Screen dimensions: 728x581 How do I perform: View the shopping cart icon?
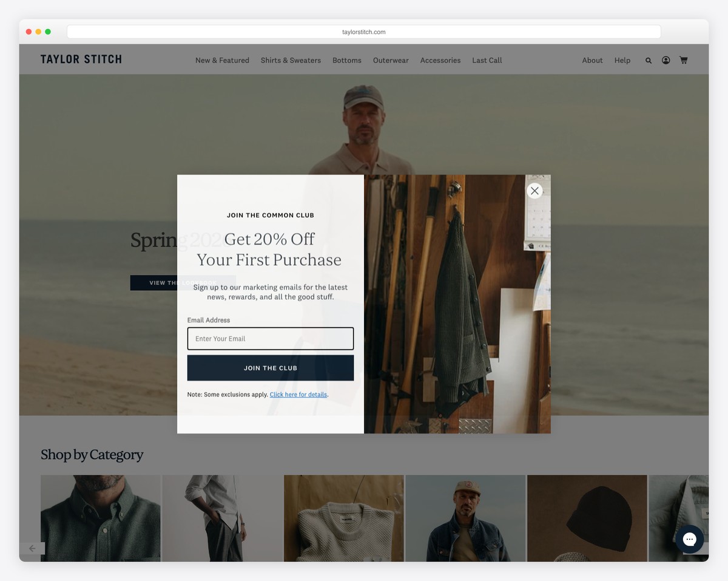click(683, 60)
